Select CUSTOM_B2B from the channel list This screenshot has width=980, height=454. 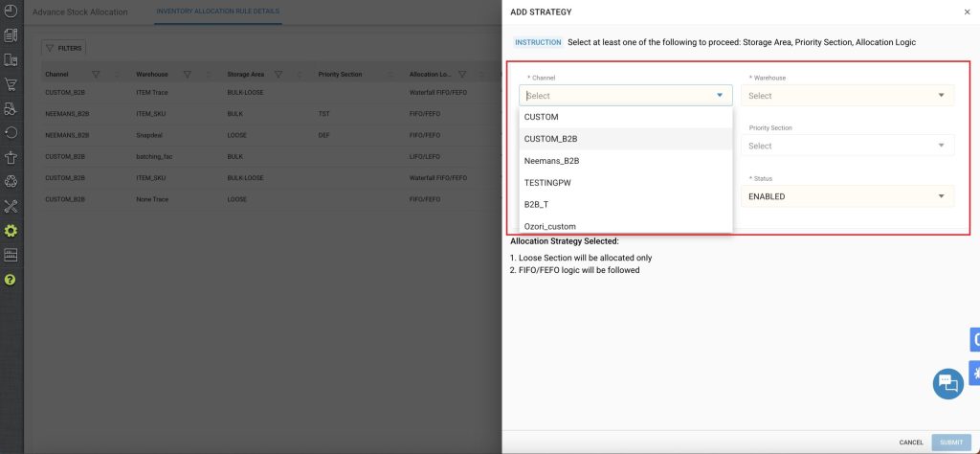(x=550, y=139)
